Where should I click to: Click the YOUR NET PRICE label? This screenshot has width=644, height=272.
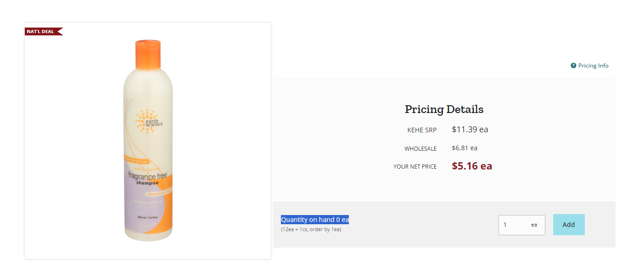(x=415, y=167)
